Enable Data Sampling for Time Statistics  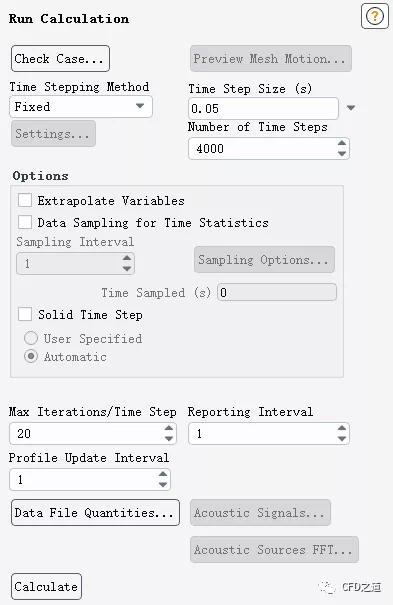[25, 222]
